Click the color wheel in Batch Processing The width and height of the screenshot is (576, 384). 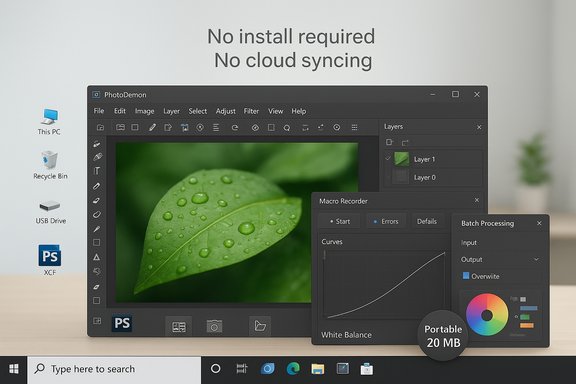487,315
